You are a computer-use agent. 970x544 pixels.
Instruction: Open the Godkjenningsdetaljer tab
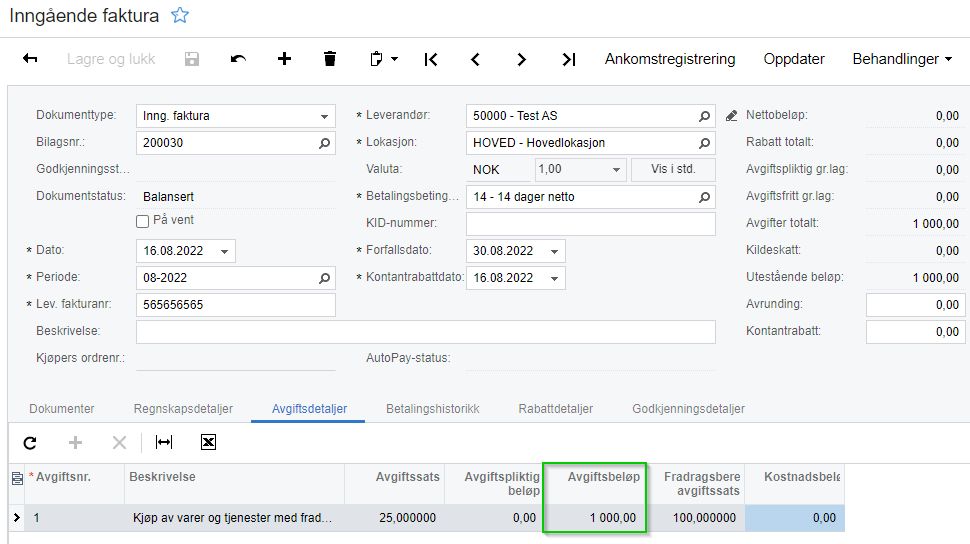688,408
